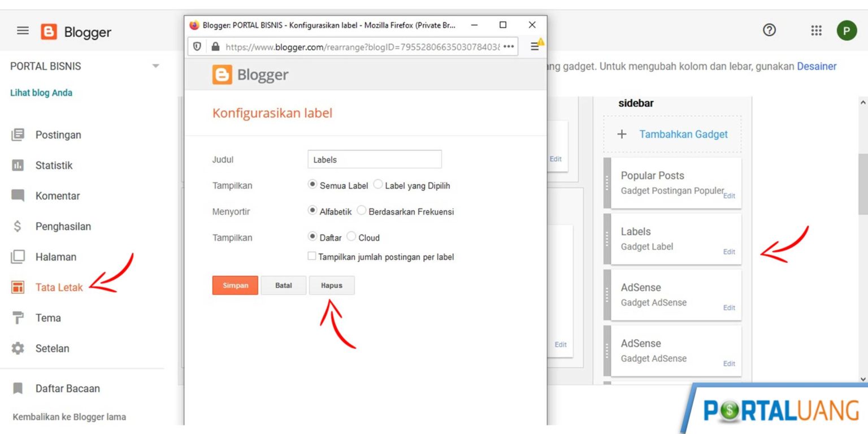Screen dimensions: 868x434
Task: Open the green P account avatar
Action: tap(847, 31)
